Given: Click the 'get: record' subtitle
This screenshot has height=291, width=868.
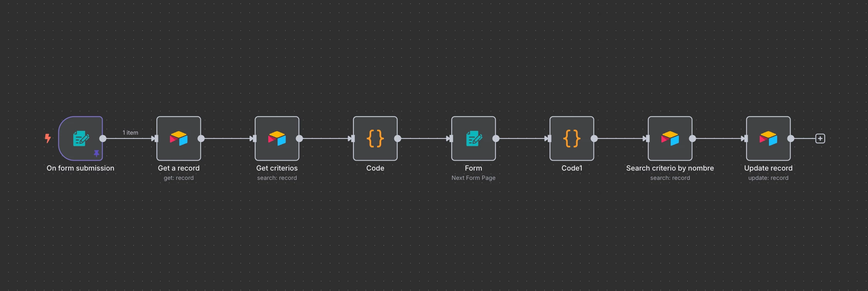Looking at the screenshot, I should (x=179, y=178).
